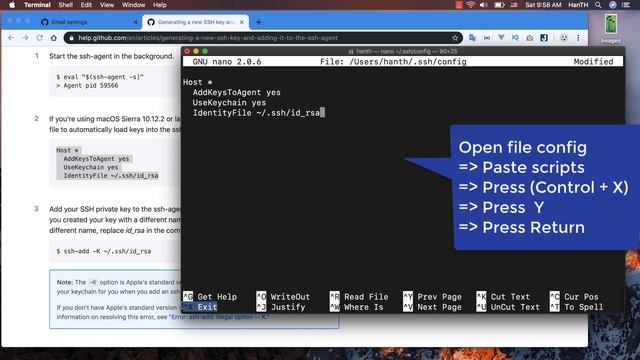This screenshot has height=360, width=640.
Task: Go forward in the browser
Action: pos(25,38)
